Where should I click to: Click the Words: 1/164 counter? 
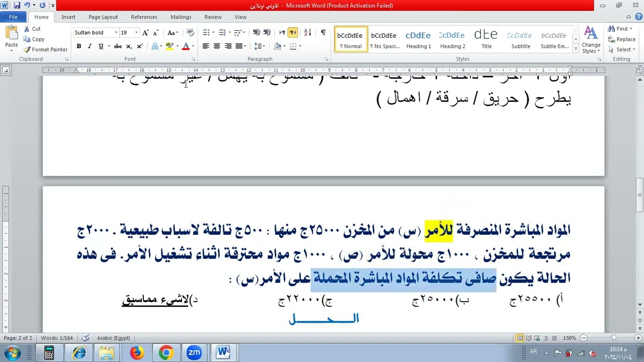coord(57,338)
